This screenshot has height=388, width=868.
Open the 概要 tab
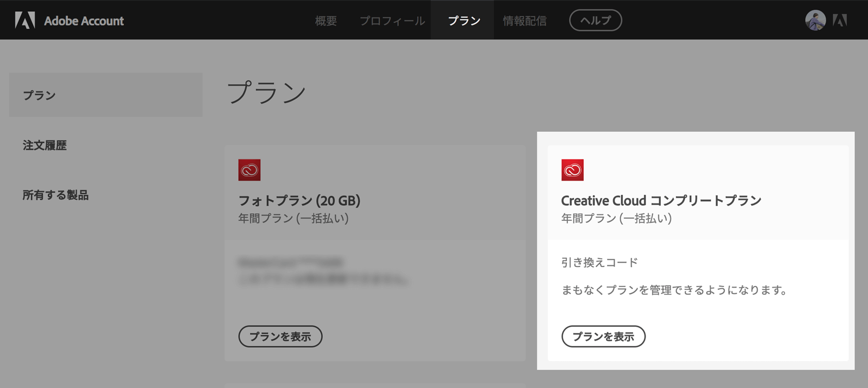326,21
